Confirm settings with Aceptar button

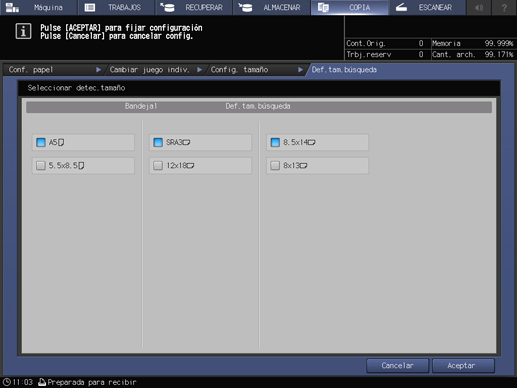coord(463,366)
